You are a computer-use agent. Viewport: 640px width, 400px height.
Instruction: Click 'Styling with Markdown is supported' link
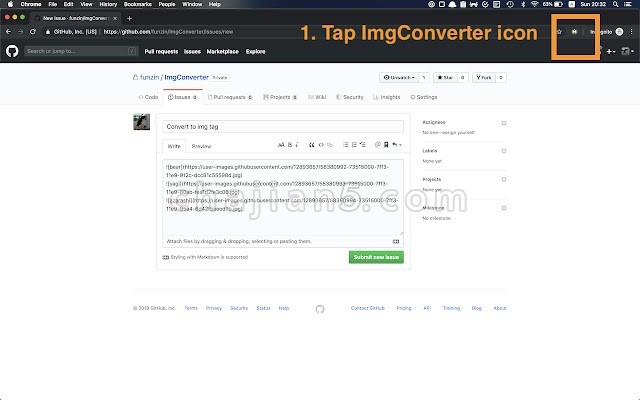[x=206, y=257]
